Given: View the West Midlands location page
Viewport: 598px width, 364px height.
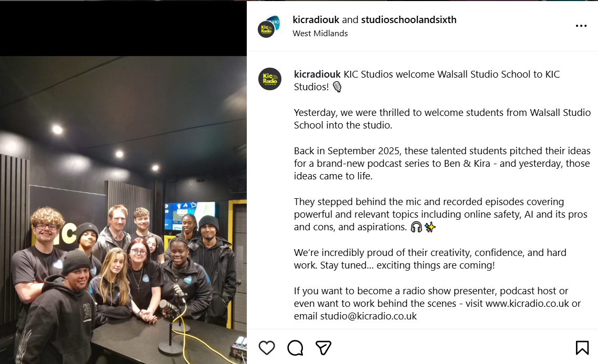Looking at the screenshot, I should [320, 33].
